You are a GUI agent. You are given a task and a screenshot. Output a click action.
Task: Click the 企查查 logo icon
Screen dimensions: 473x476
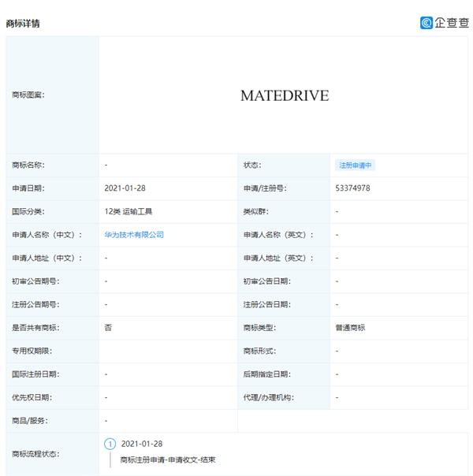point(427,23)
